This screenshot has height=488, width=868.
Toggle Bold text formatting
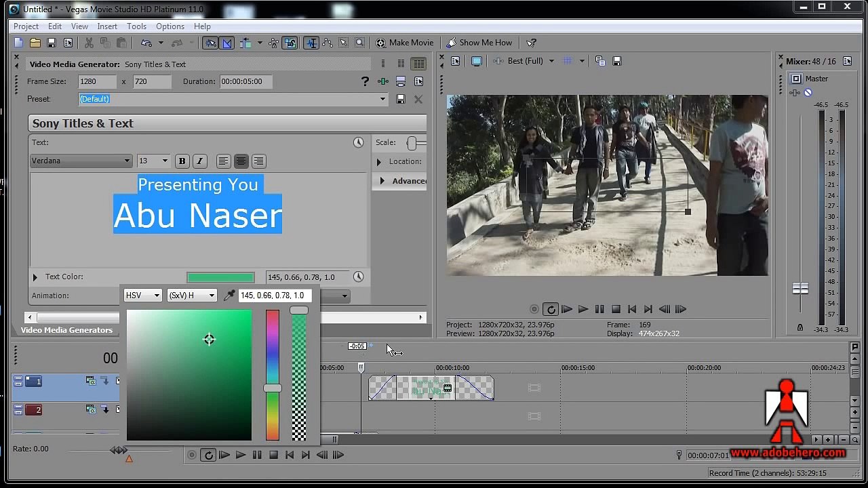182,161
